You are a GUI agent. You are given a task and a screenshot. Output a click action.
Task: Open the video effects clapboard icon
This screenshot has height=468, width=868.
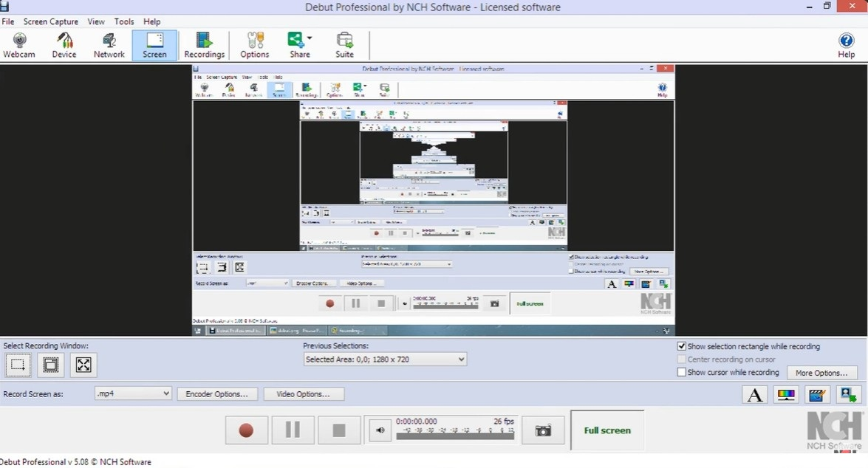pyautogui.click(x=817, y=394)
